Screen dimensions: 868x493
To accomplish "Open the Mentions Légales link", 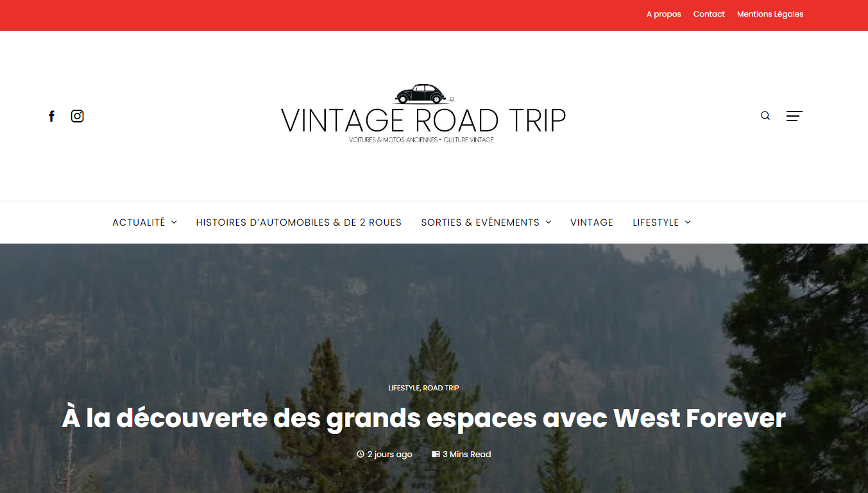I will (x=770, y=14).
